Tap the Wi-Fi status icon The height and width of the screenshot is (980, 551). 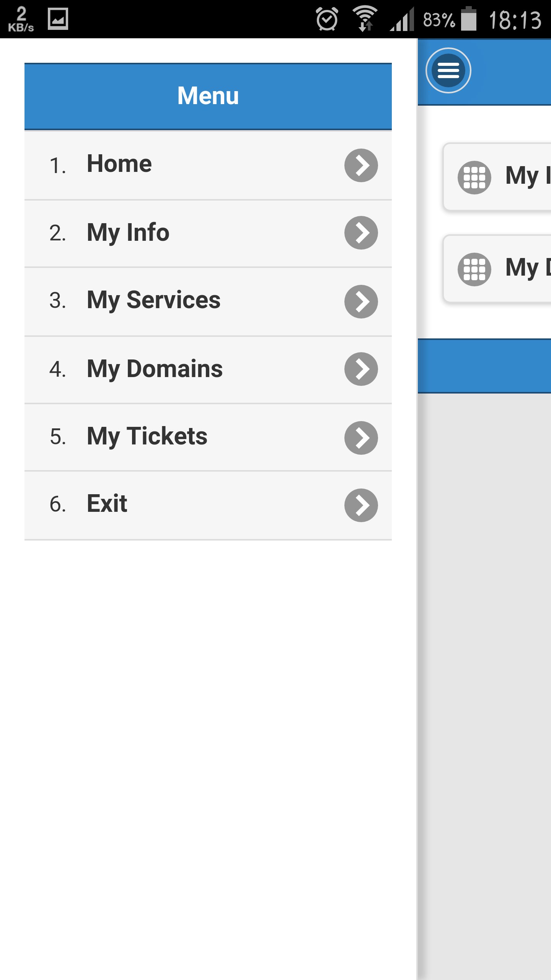click(x=365, y=18)
